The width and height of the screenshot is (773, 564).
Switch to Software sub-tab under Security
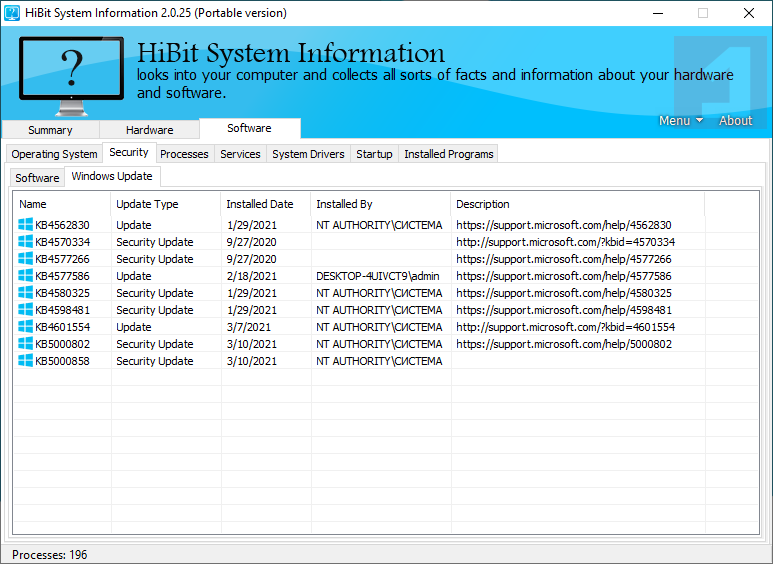37,177
